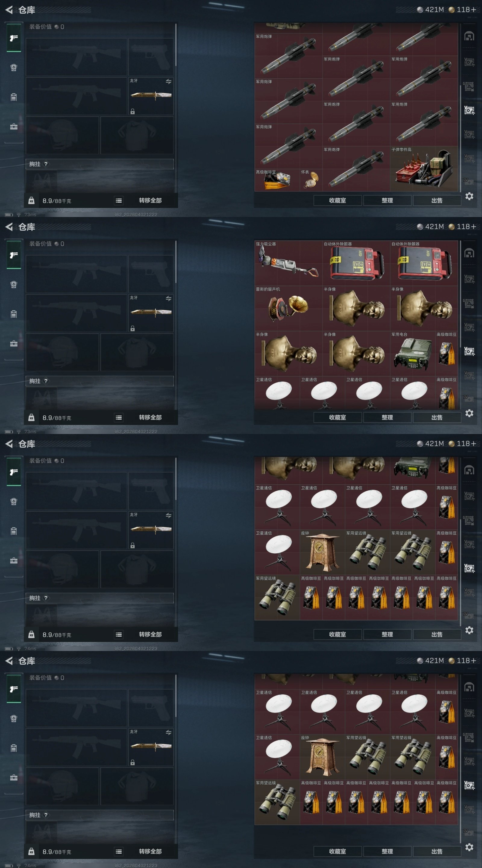Open settings gear beside the 军用炮弹 inventory

[x=469, y=196]
